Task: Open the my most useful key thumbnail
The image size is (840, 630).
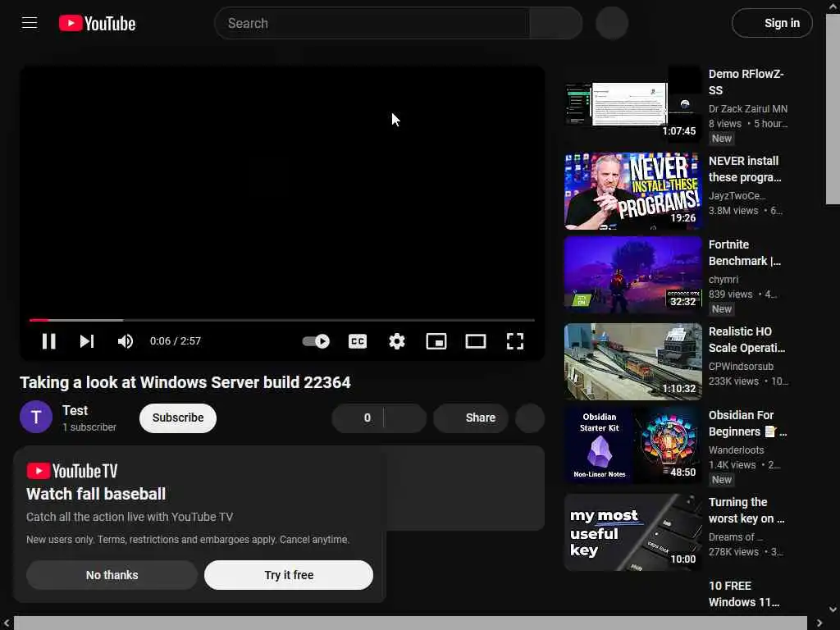Action: [632, 532]
